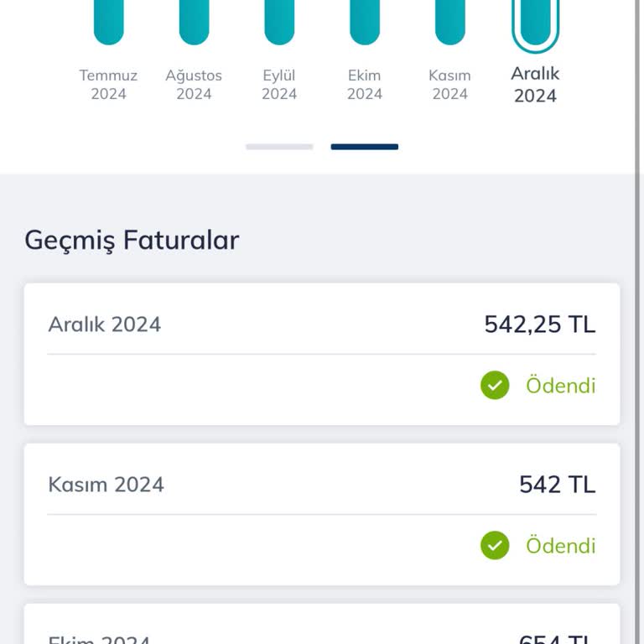Screen dimensions: 644x644
Task: Select the Kasım 2024 bar
Action: [x=450, y=21]
